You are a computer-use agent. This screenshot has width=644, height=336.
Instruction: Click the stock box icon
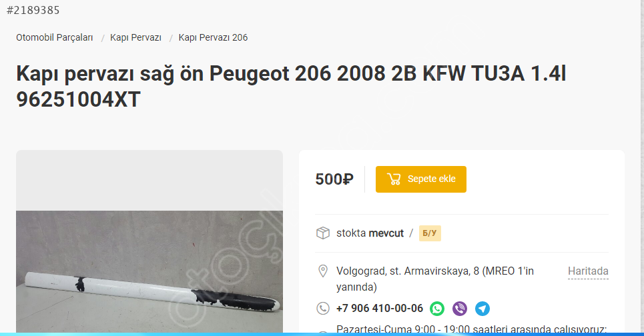click(x=323, y=233)
